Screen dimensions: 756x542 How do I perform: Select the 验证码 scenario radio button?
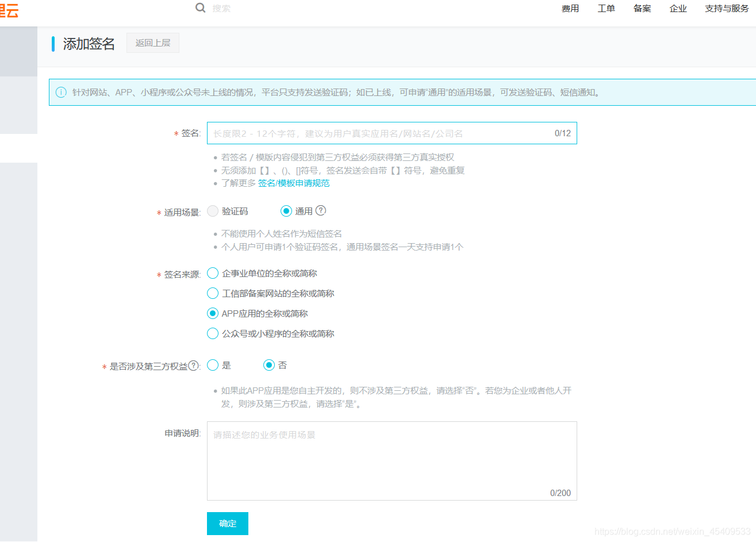[213, 211]
